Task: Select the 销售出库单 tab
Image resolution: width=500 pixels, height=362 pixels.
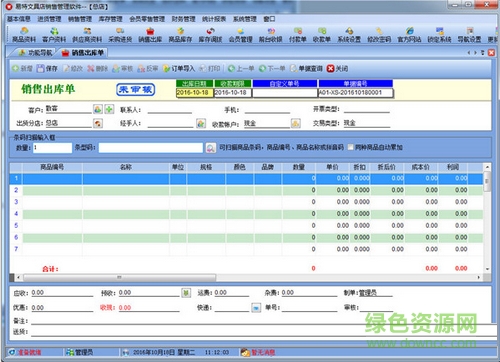Action: [x=83, y=53]
